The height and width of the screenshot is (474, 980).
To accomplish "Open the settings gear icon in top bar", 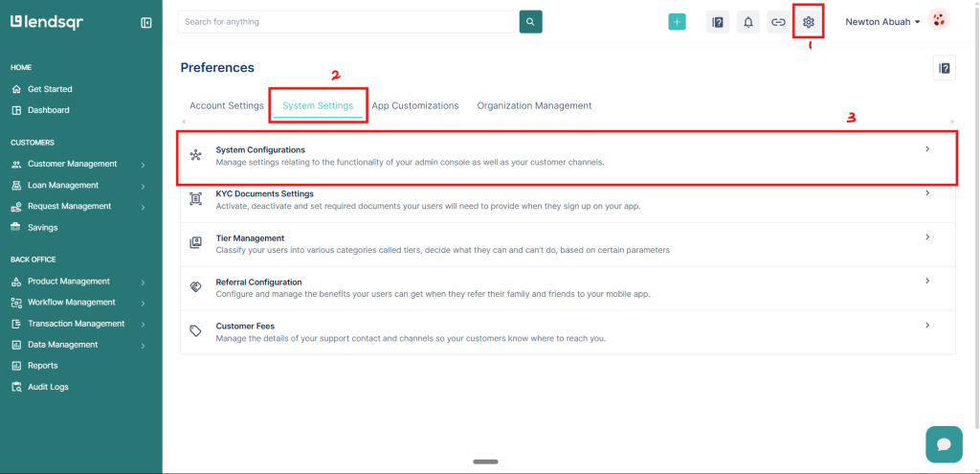I will pos(809,22).
